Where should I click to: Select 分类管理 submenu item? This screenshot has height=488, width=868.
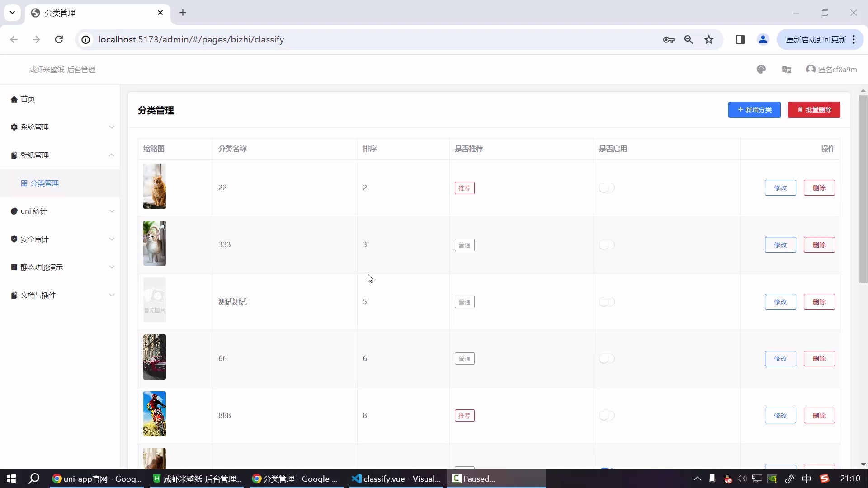(x=44, y=183)
